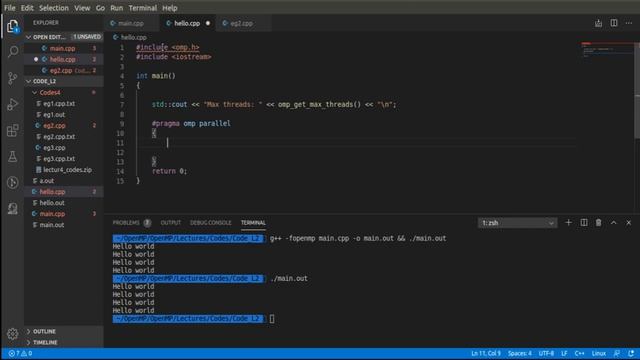The image size is (640, 360).
Task: Click the unsaved dot on hello.cpp tab
Action: click(208, 23)
